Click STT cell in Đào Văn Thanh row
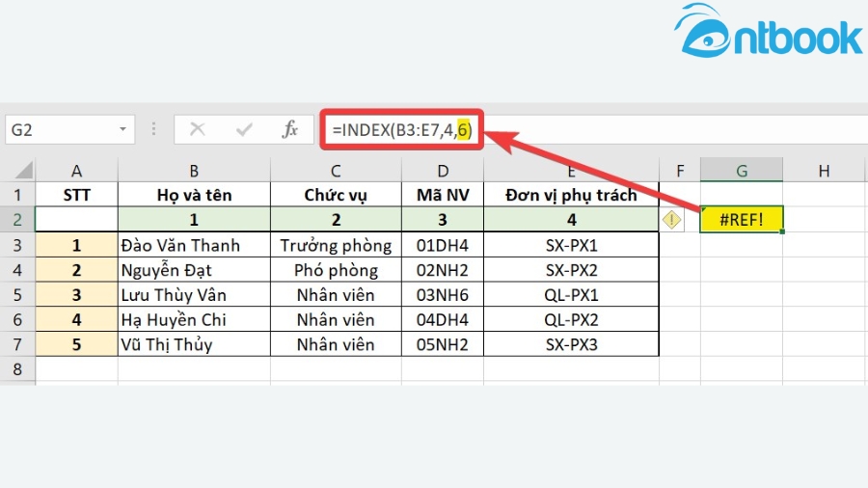This screenshot has height=488, width=868. point(76,245)
